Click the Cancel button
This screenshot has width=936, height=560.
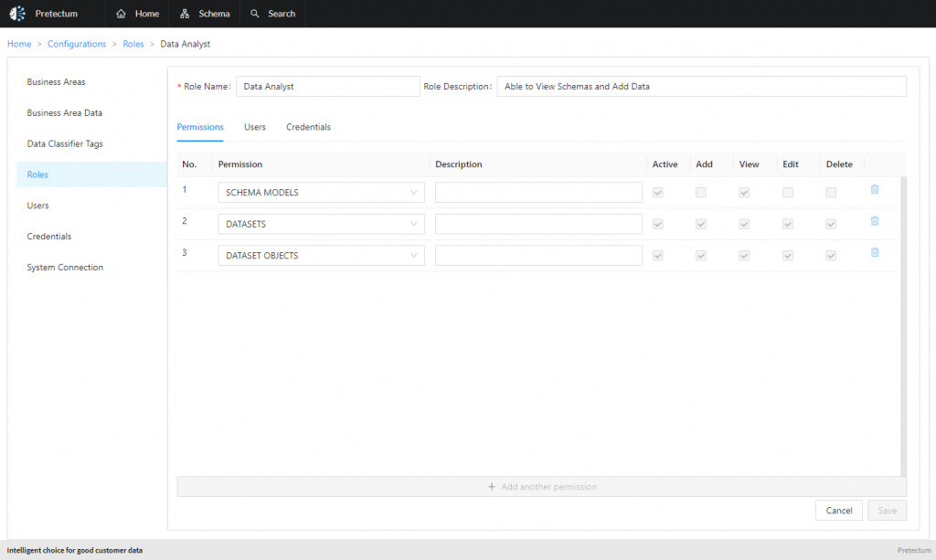click(839, 511)
